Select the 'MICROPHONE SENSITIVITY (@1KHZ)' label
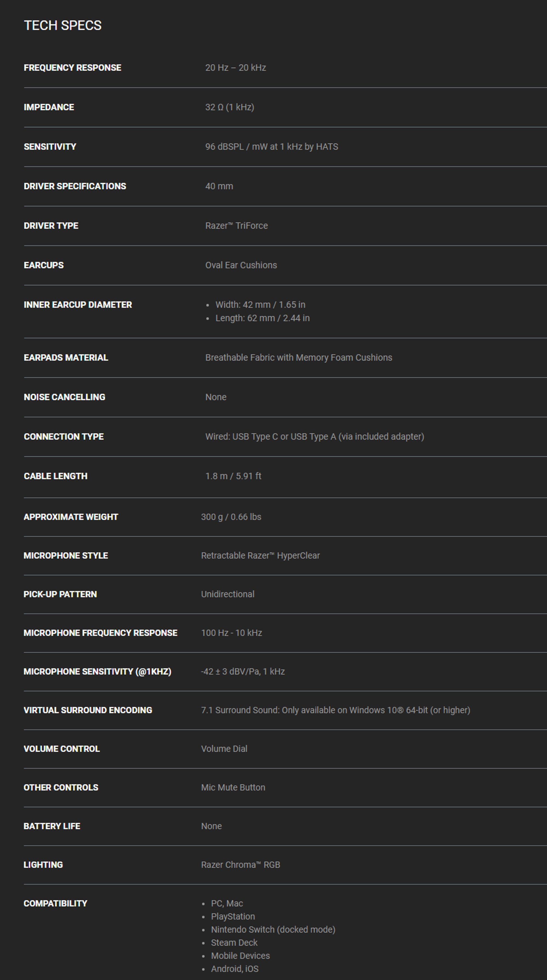The width and height of the screenshot is (547, 980). tap(97, 672)
